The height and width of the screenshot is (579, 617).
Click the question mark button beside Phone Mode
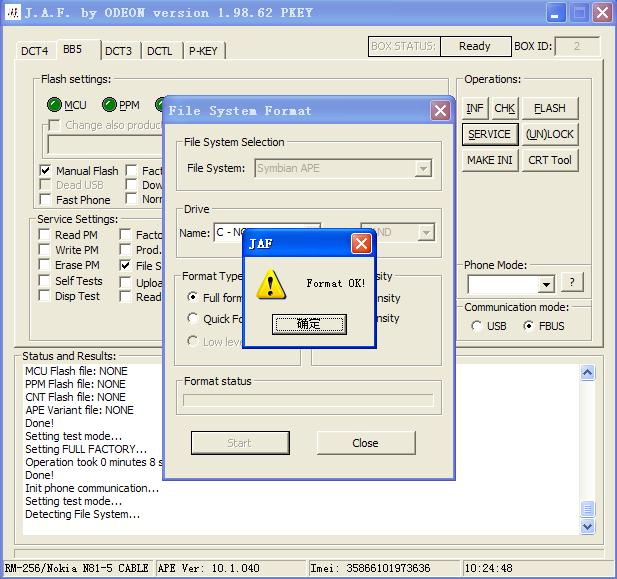[572, 282]
